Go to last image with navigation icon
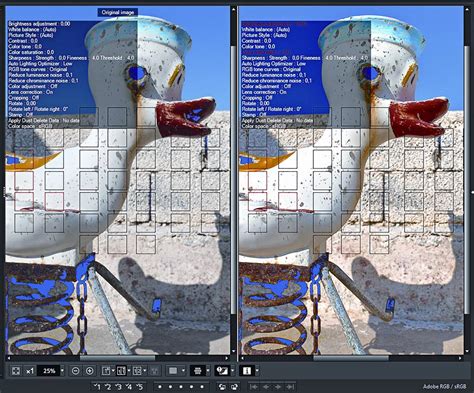Image resolution: width=474 pixels, height=393 pixels. coord(290,387)
